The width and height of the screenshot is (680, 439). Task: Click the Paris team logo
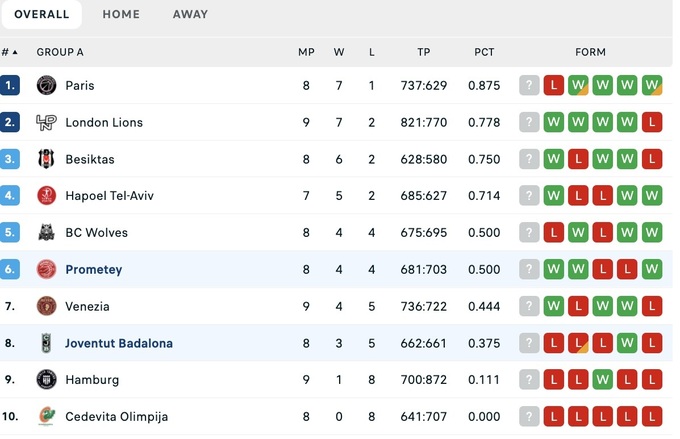click(46, 86)
